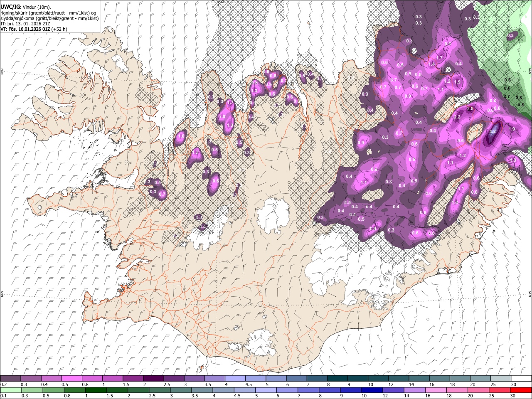The width and height of the screenshot is (532, 399).
Task: Pick upper legend swatch between 0.8 and 1
Action: 92,379
